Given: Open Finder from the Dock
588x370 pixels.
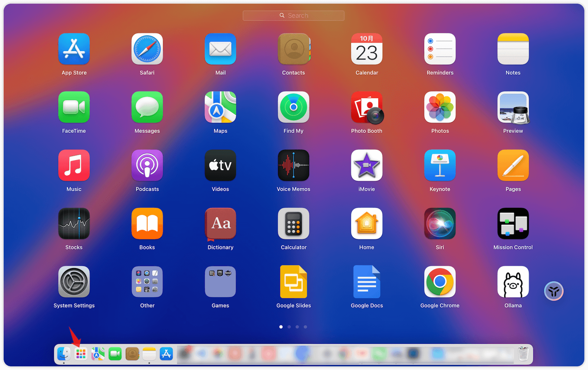Looking at the screenshot, I should tap(64, 354).
